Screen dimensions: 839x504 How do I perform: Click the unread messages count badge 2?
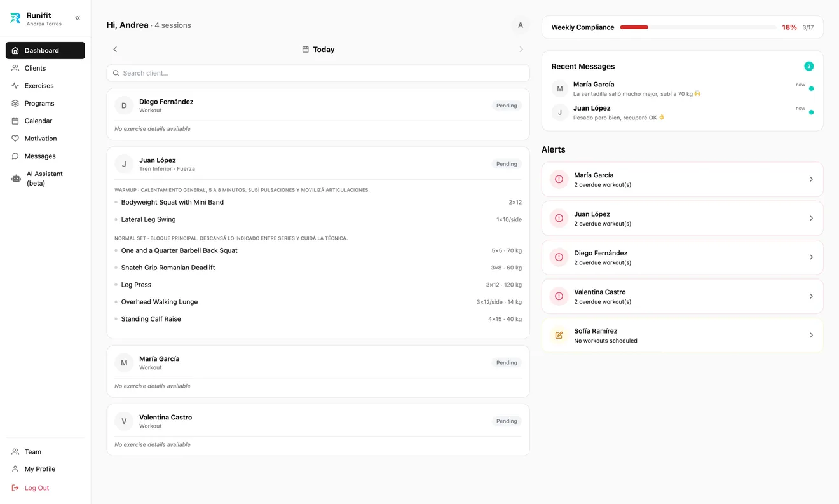808,66
